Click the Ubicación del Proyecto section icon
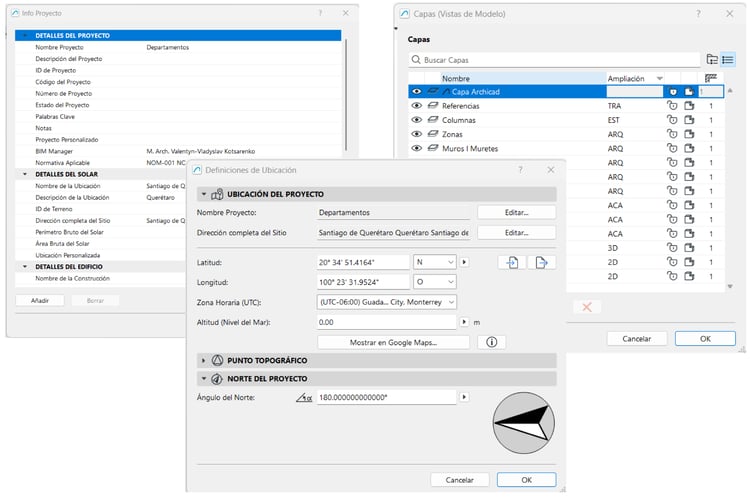750x500 pixels. pos(217,194)
